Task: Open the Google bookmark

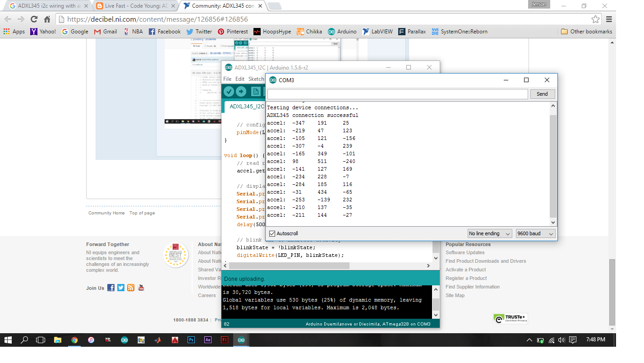Action: 75,32
